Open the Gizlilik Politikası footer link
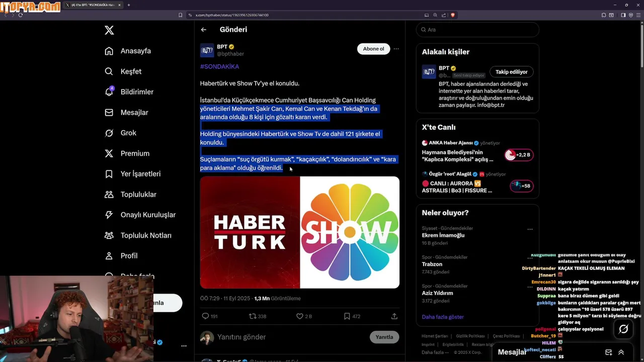 pos(470,336)
